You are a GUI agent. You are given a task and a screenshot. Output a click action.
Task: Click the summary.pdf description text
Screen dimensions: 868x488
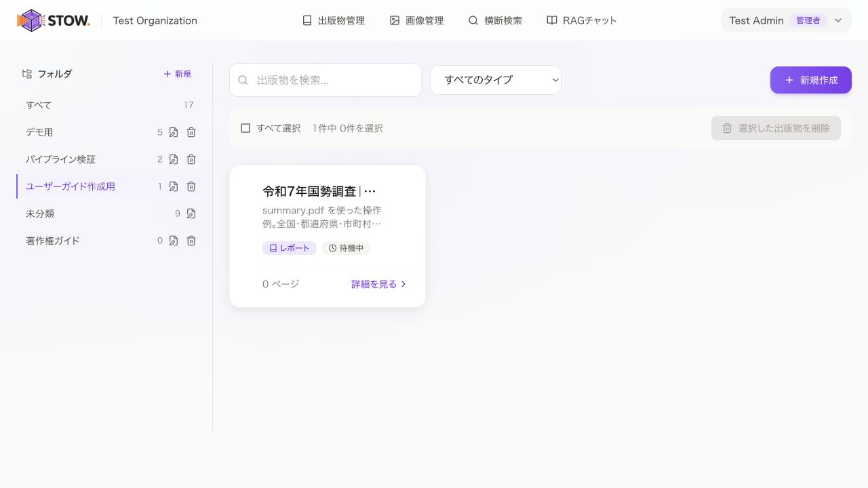(322, 217)
